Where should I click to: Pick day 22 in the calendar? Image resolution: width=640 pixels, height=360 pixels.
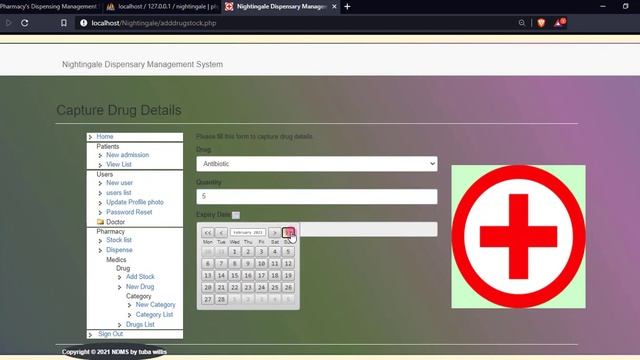coord(235,287)
